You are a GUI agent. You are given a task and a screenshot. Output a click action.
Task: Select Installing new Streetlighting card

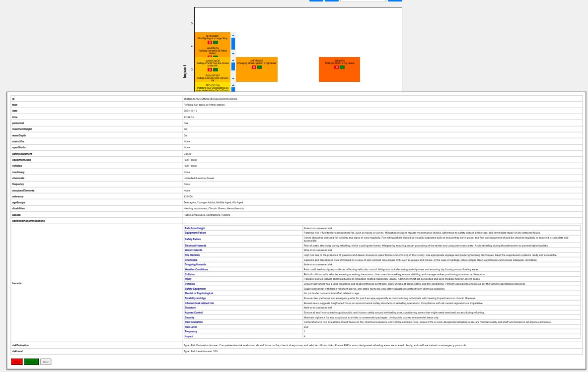(x=213, y=88)
